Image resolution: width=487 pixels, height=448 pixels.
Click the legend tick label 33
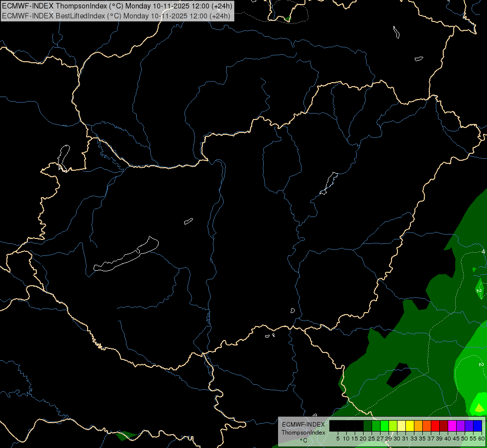click(414, 439)
